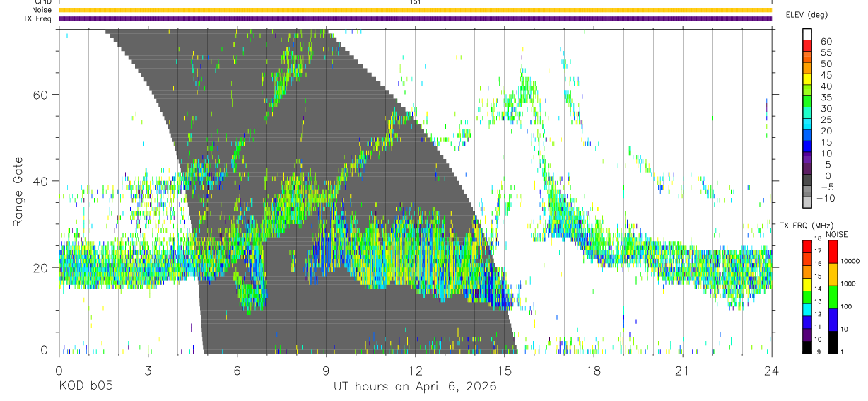Click the '18' tick on the UT hours axis
Screen dimensions: 868x401
pos(594,371)
